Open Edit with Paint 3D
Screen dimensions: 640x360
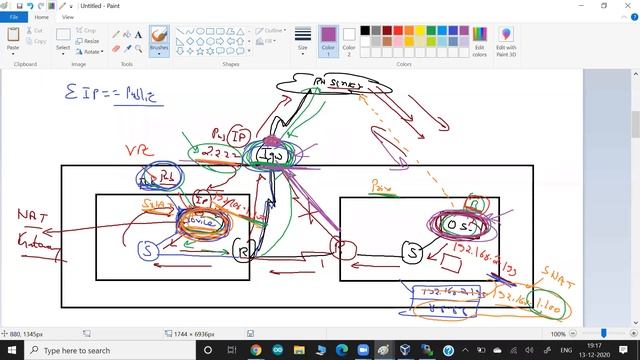click(506, 42)
